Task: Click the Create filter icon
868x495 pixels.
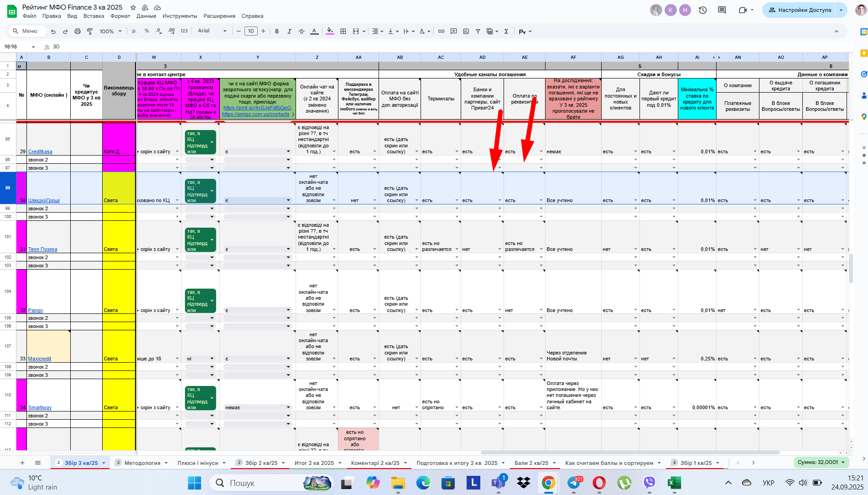Action: coord(478,31)
